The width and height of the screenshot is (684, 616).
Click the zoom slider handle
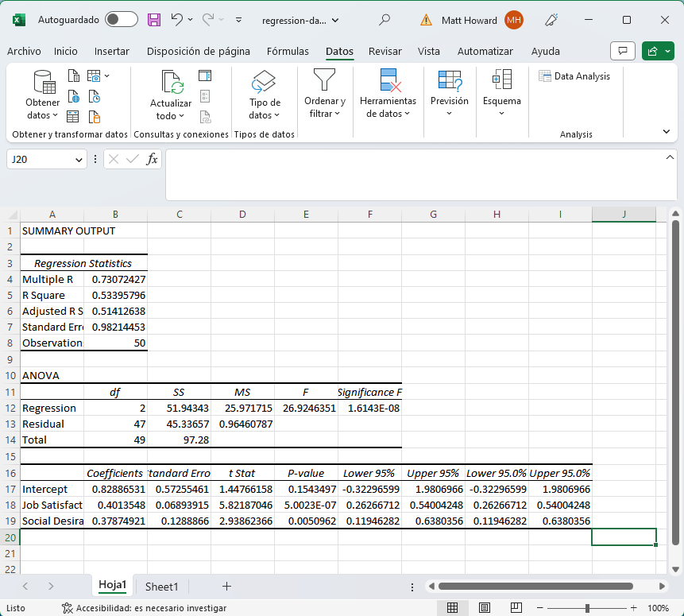click(x=587, y=608)
